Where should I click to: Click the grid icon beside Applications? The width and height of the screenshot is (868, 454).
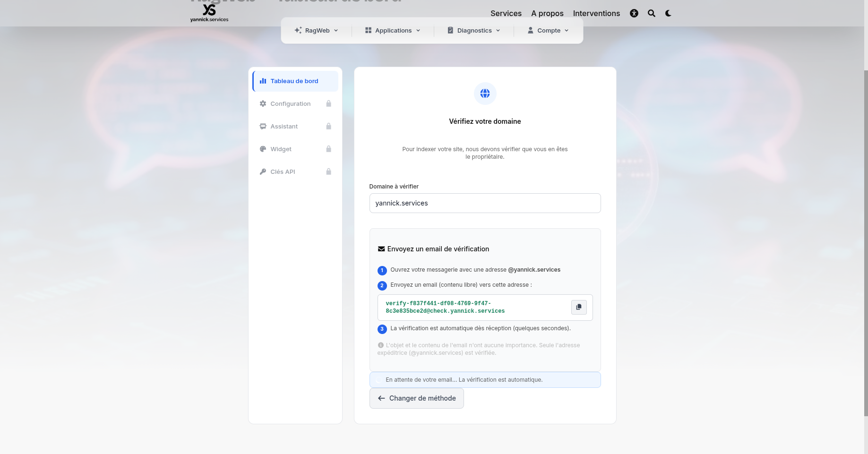(x=368, y=30)
